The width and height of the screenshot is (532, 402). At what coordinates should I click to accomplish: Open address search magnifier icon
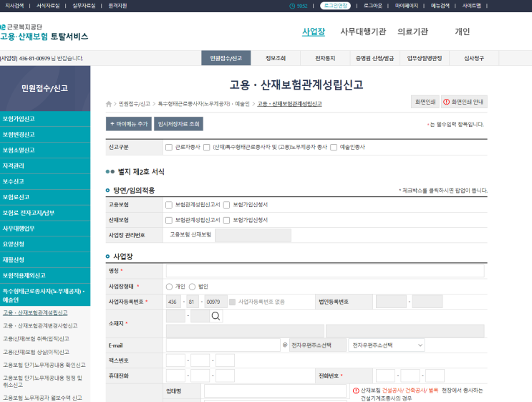point(216,316)
